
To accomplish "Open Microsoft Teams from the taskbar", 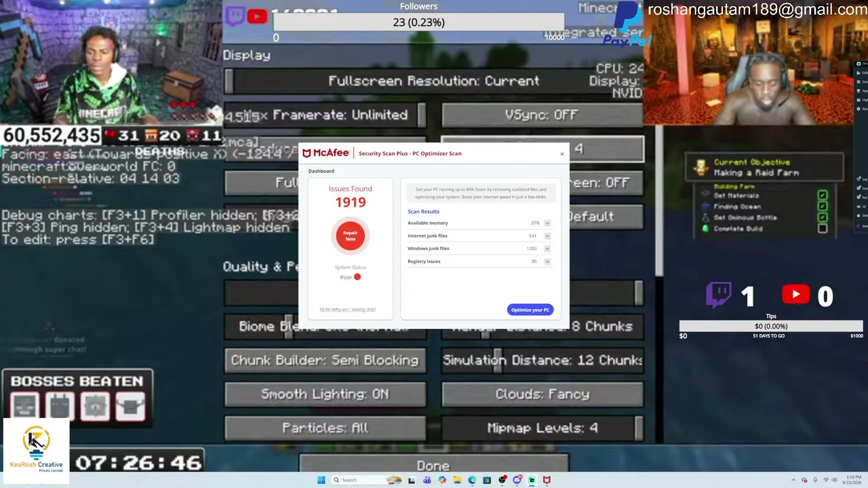I will (427, 480).
